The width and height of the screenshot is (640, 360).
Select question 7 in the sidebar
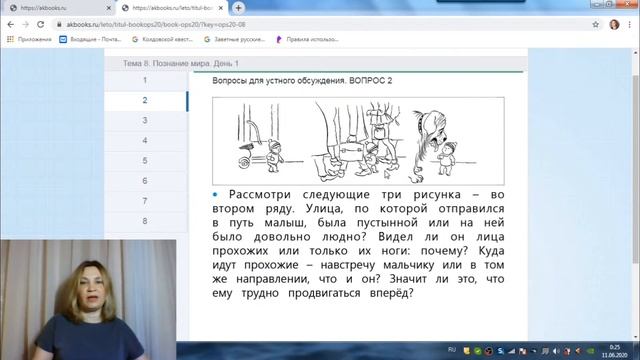click(x=145, y=201)
